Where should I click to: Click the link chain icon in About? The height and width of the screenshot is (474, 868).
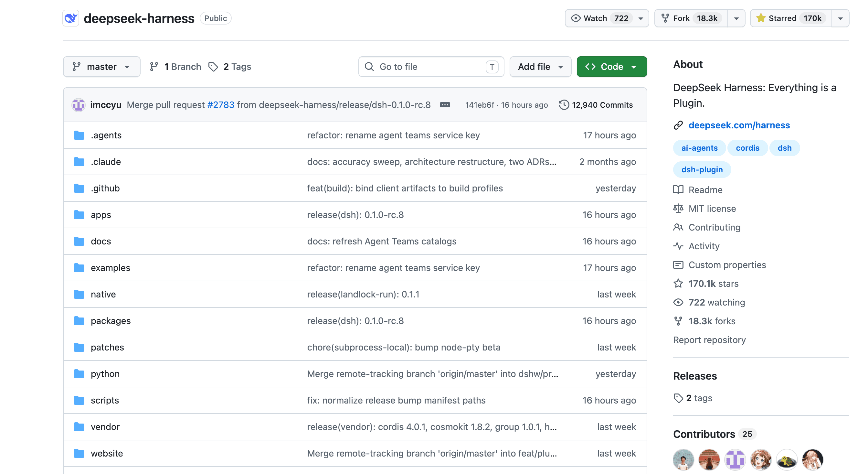pos(678,125)
